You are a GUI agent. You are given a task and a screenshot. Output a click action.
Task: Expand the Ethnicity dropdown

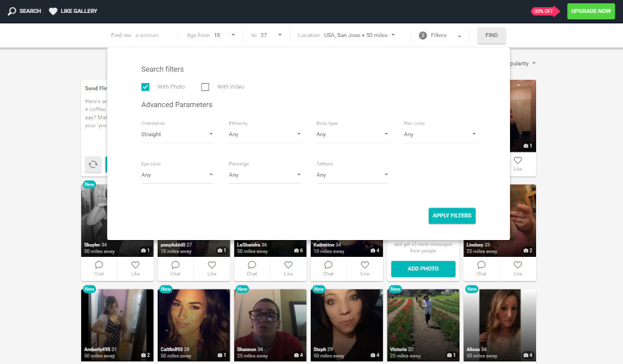click(264, 134)
